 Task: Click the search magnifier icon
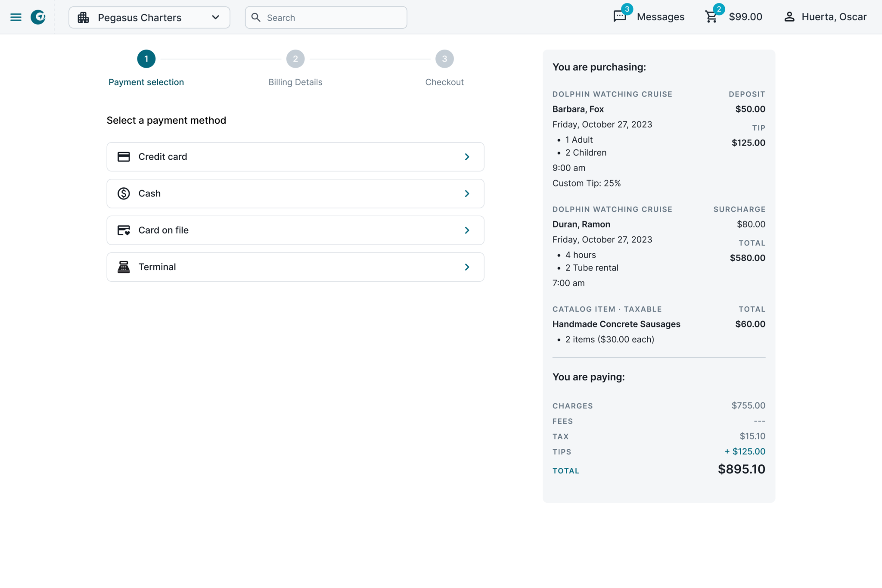256,18
